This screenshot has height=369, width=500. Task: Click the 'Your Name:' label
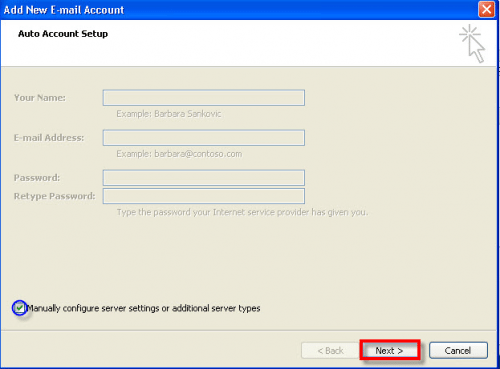point(40,98)
